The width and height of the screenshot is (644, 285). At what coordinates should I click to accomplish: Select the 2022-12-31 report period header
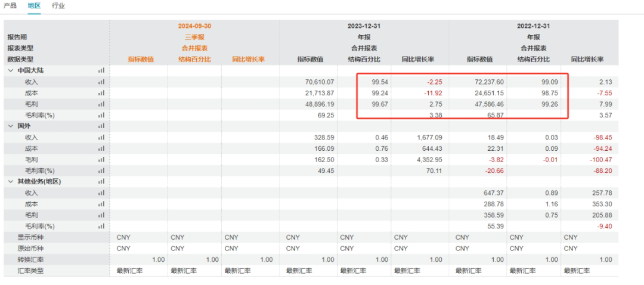(x=533, y=26)
